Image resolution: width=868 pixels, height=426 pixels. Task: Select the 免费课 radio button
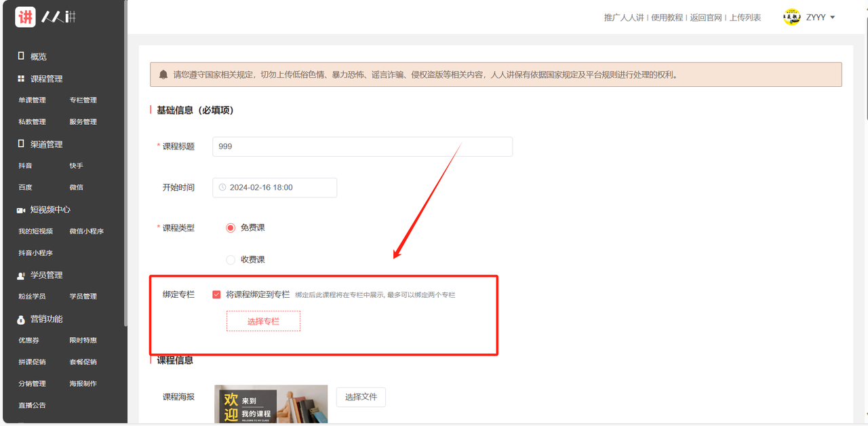231,228
